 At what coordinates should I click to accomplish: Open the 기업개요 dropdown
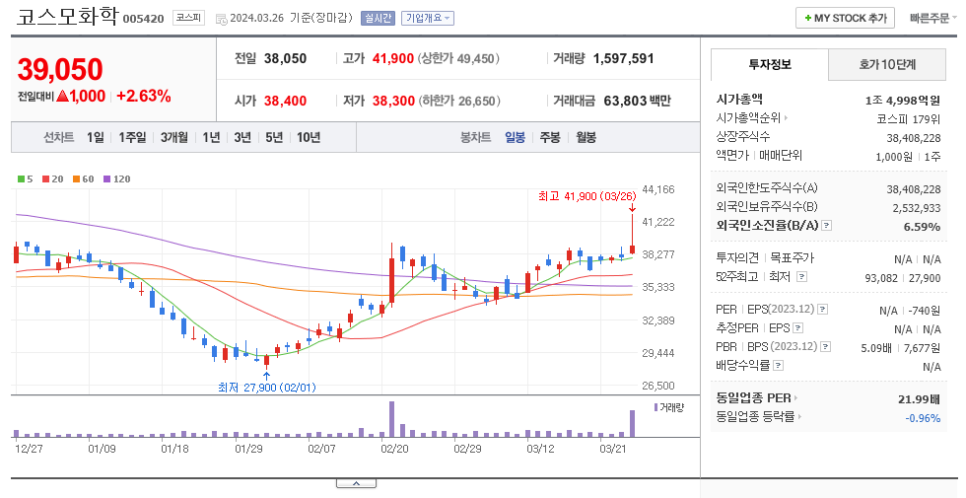tap(428, 18)
